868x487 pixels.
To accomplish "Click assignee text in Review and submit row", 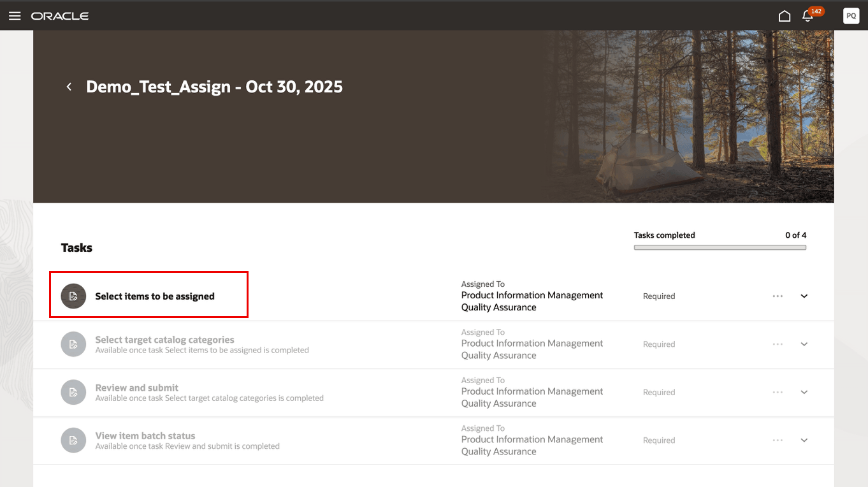I will [x=532, y=398].
